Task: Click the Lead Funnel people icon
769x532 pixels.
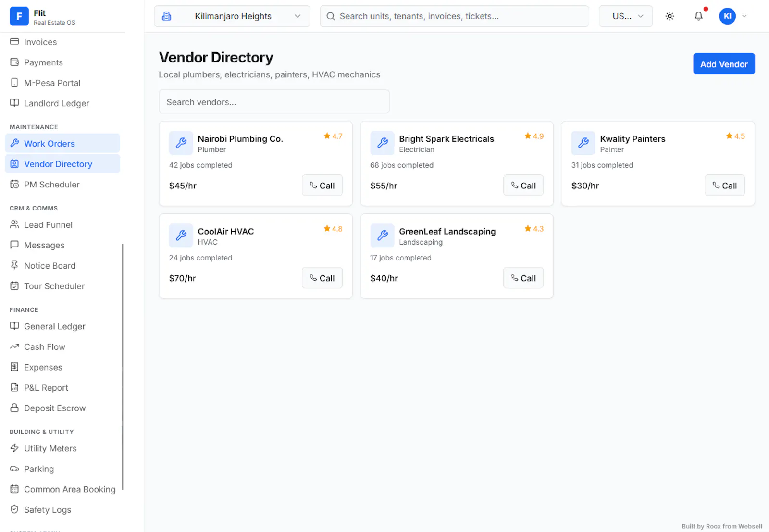Action: [x=14, y=224]
